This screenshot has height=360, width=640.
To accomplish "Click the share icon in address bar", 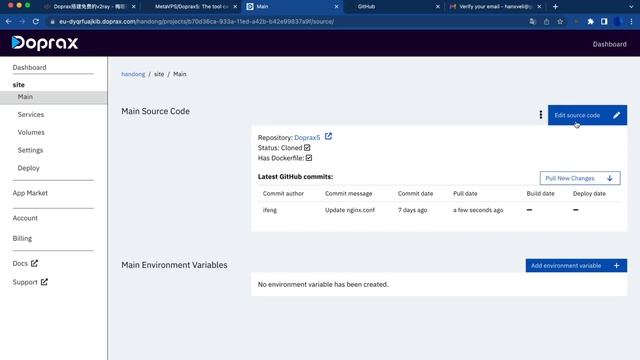I will pos(546,22).
